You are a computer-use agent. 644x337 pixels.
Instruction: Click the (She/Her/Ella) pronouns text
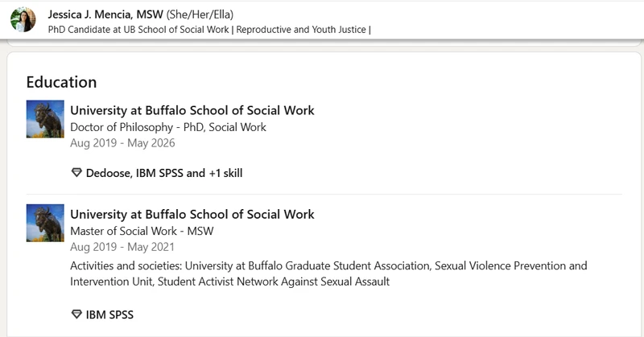coord(200,14)
